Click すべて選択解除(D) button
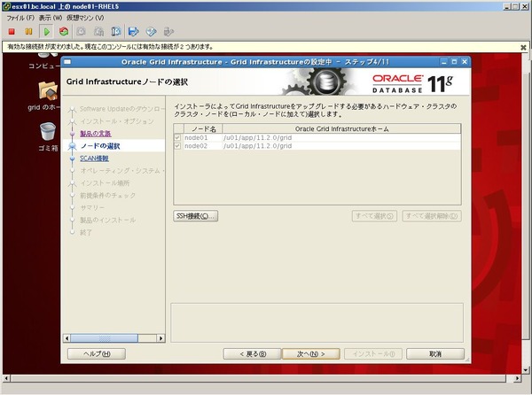This screenshot has width=532, height=395. click(432, 216)
